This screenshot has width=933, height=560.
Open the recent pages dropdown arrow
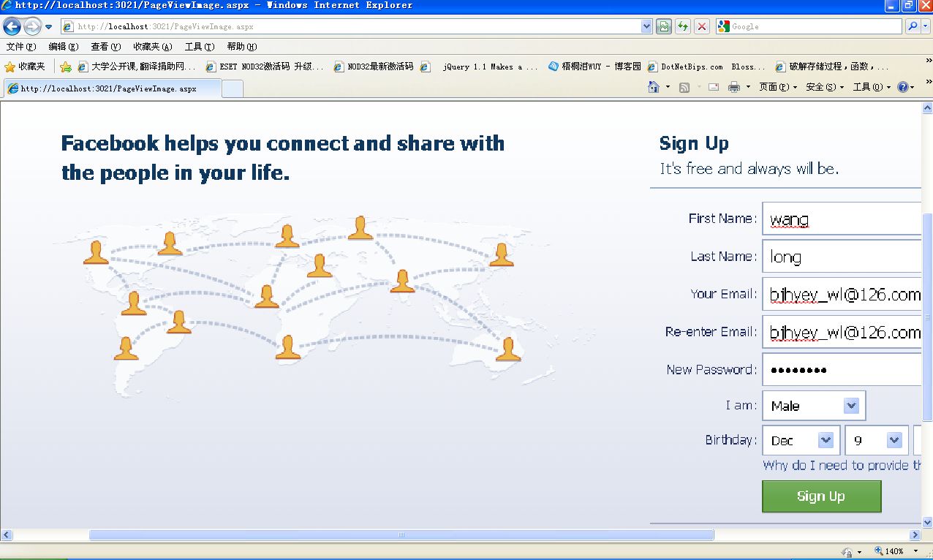click(49, 27)
